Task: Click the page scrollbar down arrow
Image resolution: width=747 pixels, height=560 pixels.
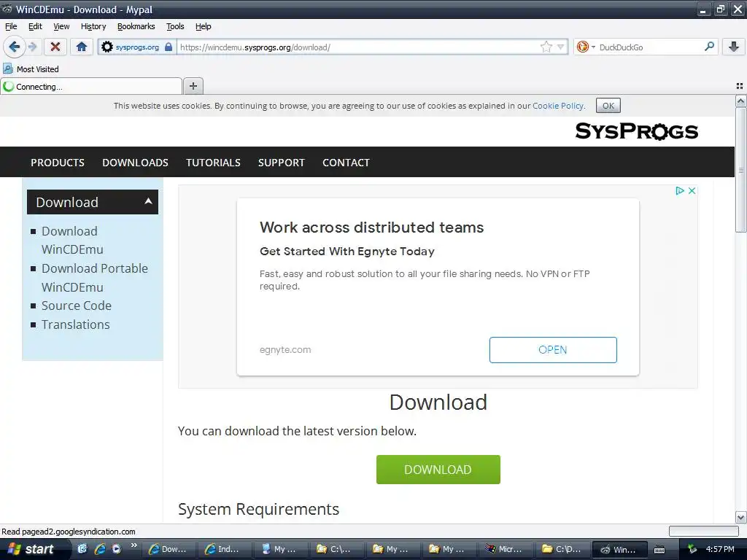Action: point(740,517)
